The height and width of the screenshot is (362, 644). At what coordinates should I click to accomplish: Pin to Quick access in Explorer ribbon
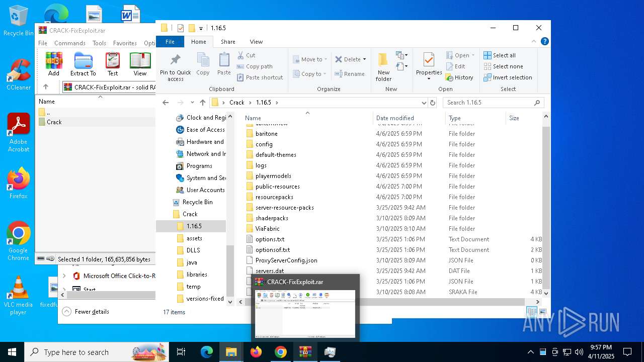[176, 67]
